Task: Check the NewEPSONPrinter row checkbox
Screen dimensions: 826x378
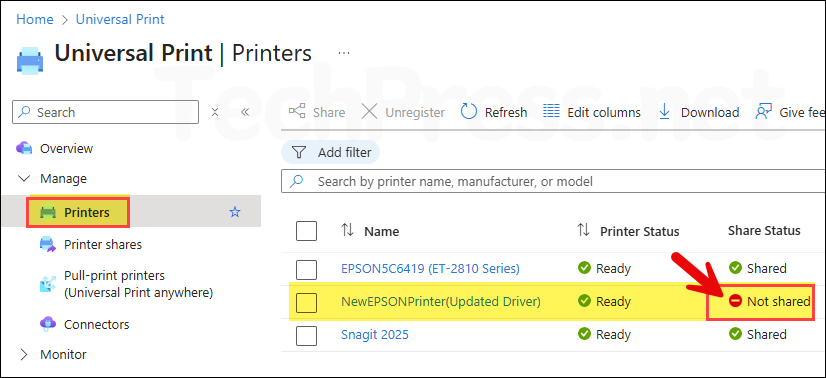Action: pyautogui.click(x=307, y=302)
